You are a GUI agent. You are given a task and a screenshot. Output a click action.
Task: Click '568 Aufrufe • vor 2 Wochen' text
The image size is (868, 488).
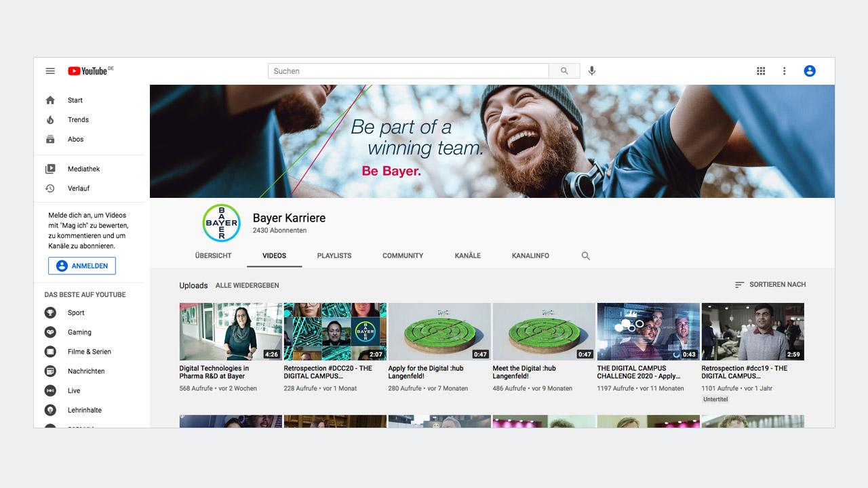(218, 389)
